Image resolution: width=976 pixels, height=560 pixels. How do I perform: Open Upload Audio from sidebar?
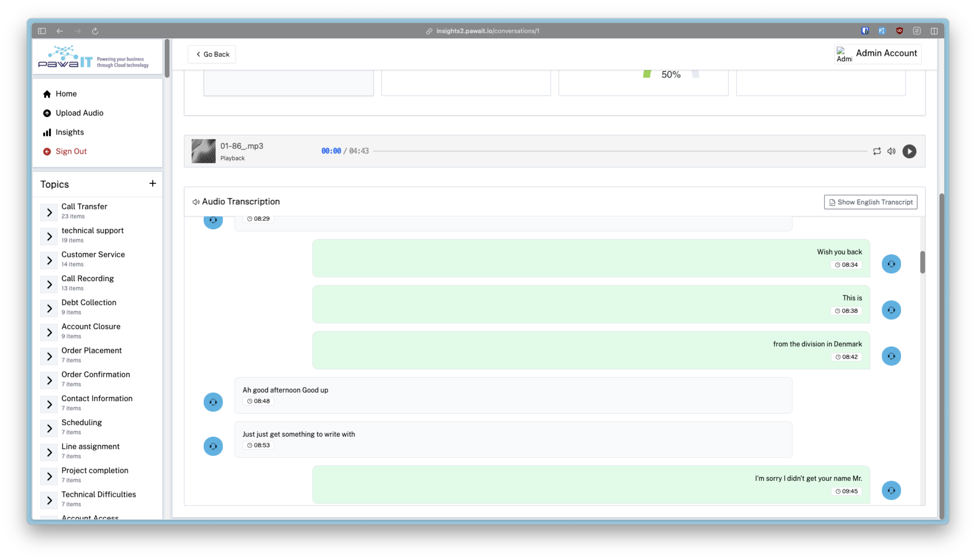79,113
